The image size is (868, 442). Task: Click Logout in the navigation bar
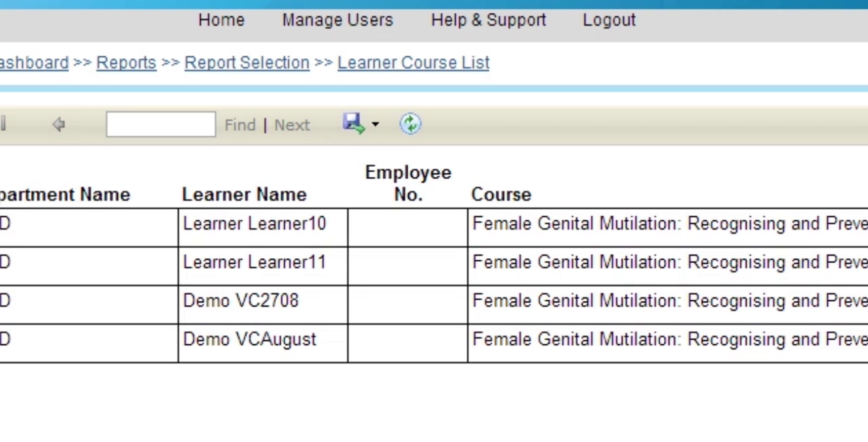point(609,20)
